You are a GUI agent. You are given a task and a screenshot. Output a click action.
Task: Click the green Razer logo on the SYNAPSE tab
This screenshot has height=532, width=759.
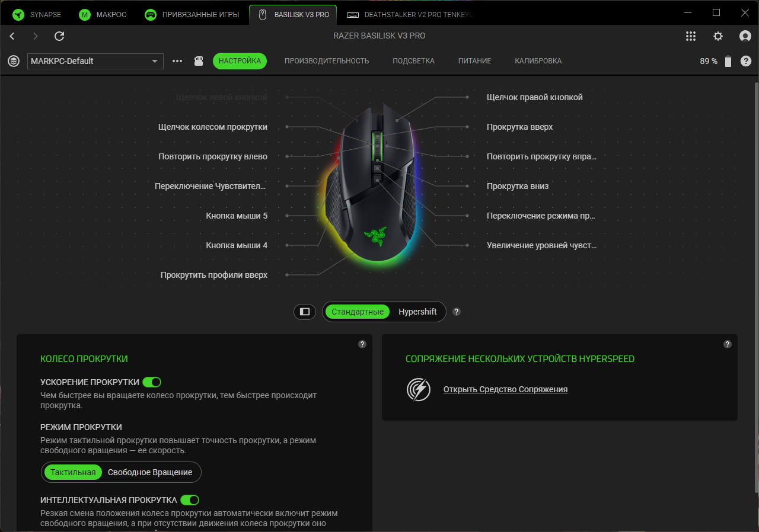coord(19,15)
